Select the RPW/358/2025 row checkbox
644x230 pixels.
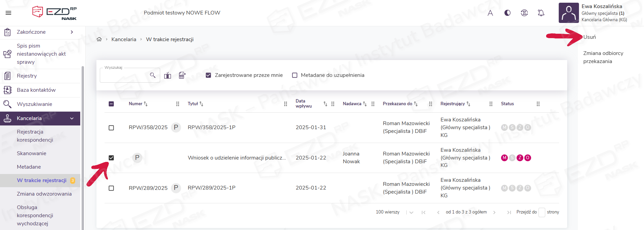111,128
